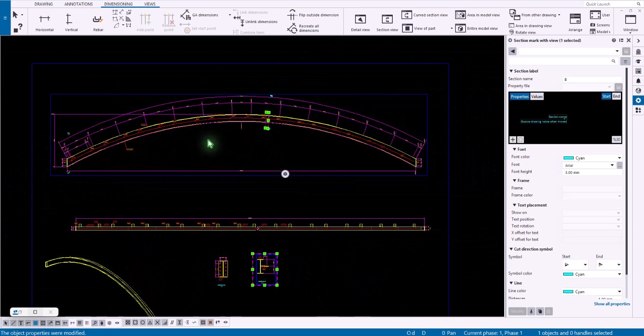Image resolution: width=644 pixels, height=336 pixels.
Task: Expand the side pane chevron button
Action: (x=638, y=41)
